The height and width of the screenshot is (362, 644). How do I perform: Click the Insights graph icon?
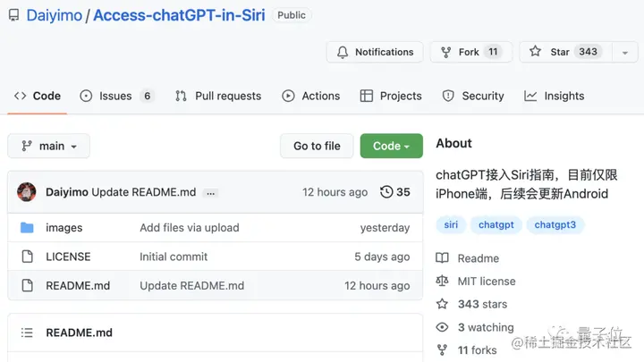pyautogui.click(x=530, y=96)
